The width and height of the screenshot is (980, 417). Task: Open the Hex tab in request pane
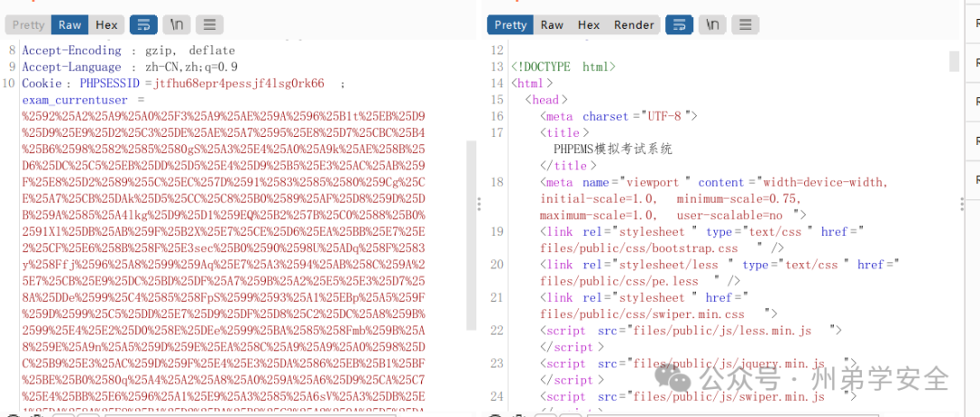(106, 25)
